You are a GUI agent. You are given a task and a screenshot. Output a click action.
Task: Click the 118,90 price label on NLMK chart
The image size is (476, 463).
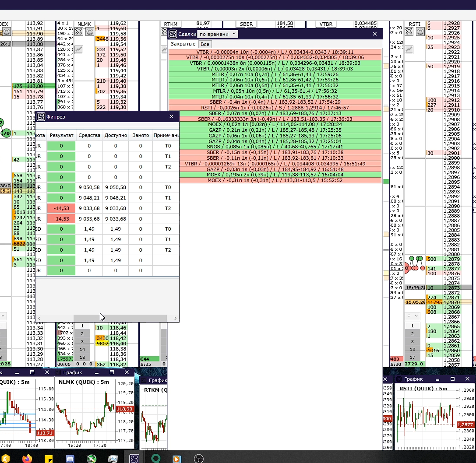pos(124,409)
